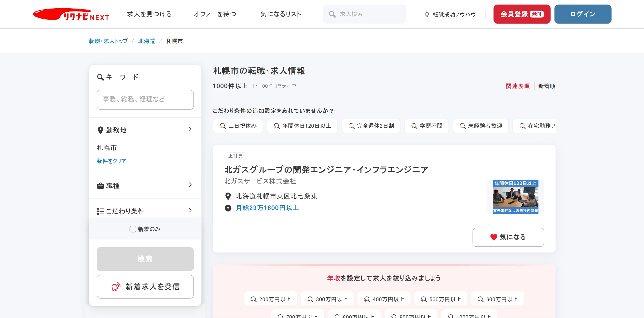
Task: Add the 学歴不問 filter chip
Action: tap(426, 126)
